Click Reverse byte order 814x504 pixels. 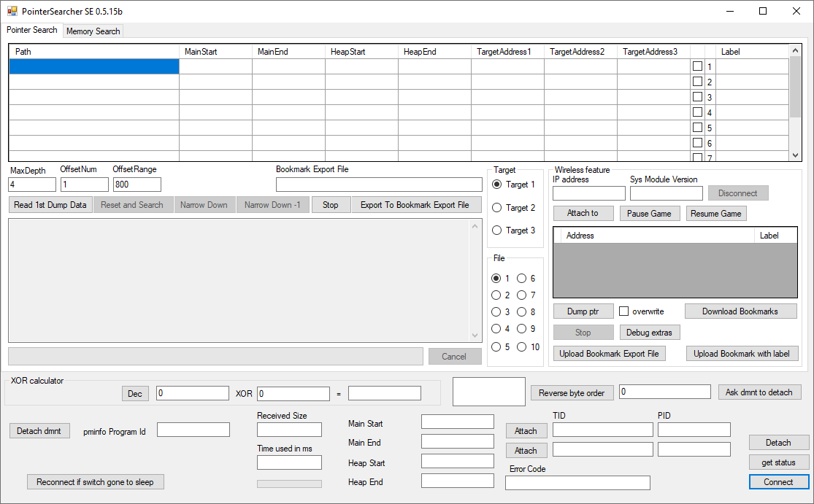tap(572, 392)
